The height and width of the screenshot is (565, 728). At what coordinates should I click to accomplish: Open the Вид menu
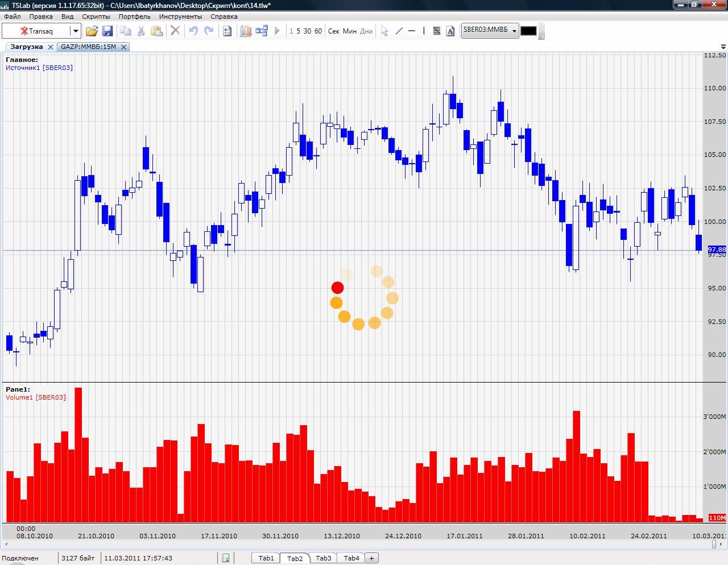click(x=67, y=16)
